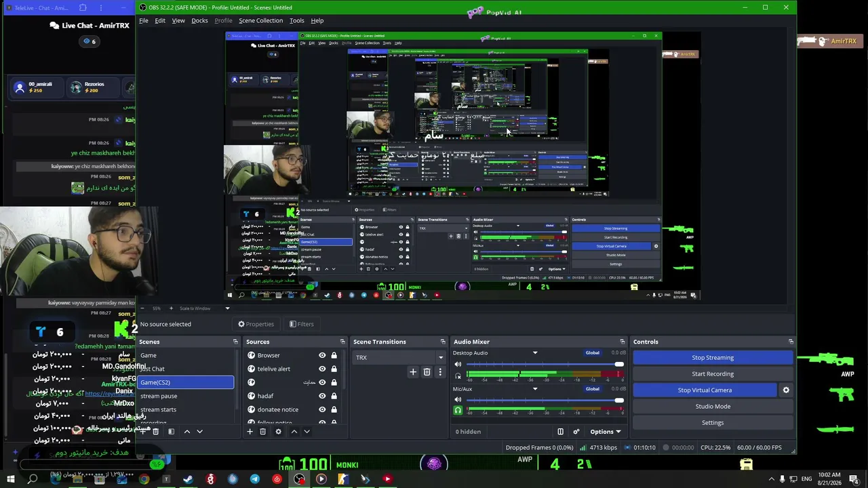Disable Mic/Aux monitoring headphone button
The width and height of the screenshot is (868, 488).
(x=458, y=411)
